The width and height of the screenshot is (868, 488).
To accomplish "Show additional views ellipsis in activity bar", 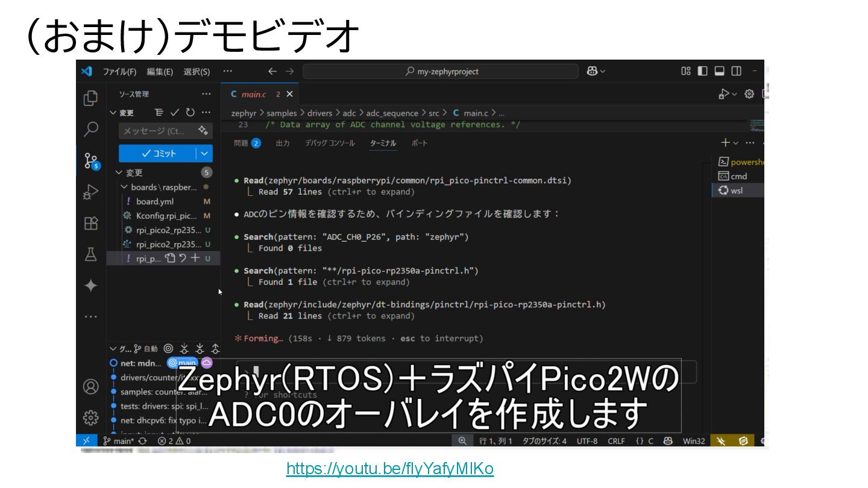I will [x=90, y=317].
